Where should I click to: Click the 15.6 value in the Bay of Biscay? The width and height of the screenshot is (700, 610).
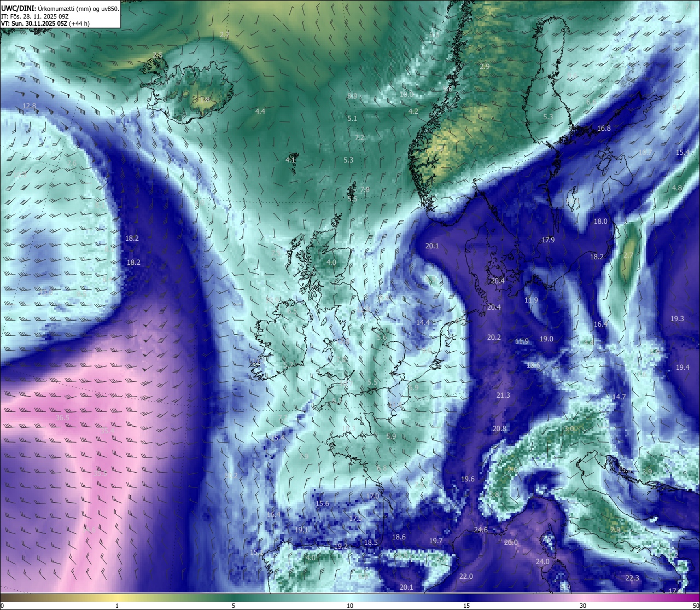pyautogui.click(x=323, y=504)
